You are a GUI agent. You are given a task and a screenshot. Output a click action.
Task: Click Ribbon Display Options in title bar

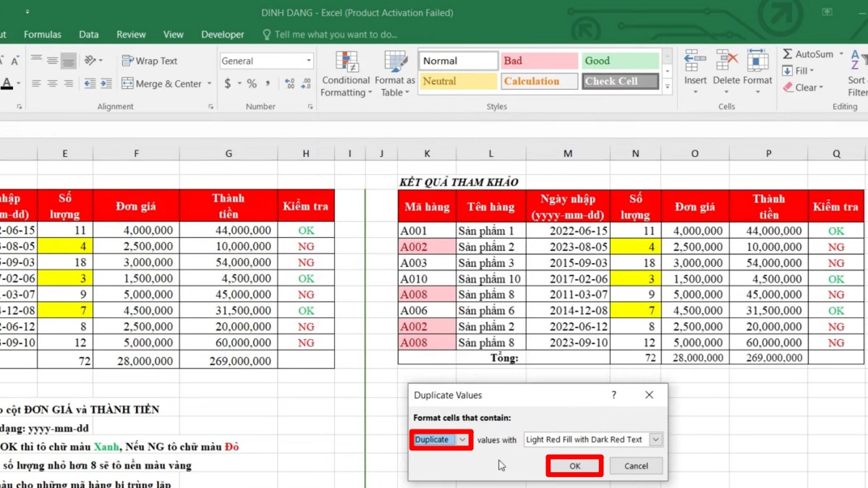(x=827, y=12)
